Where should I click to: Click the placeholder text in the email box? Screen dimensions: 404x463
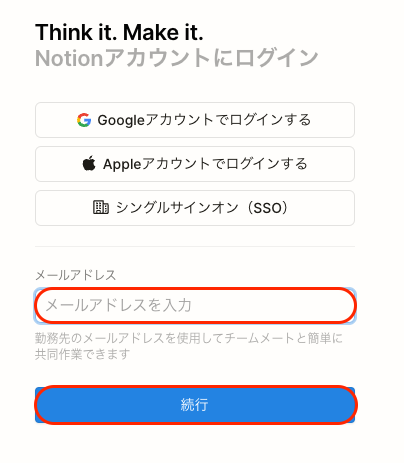(x=118, y=305)
